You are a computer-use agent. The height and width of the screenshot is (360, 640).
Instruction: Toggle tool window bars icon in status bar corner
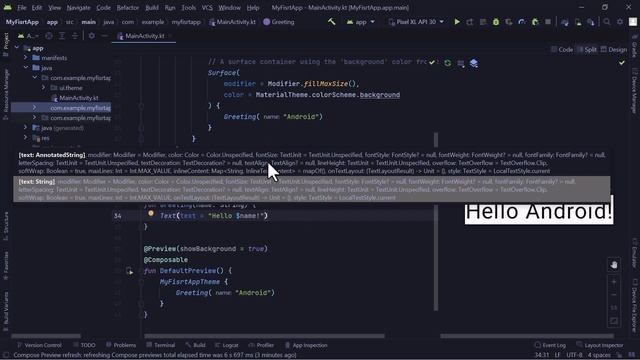click(6, 355)
